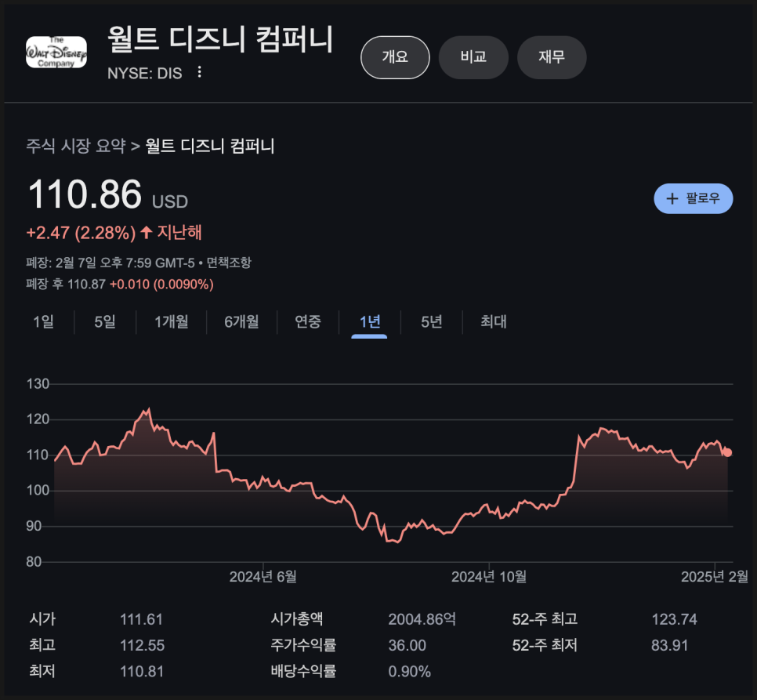This screenshot has height=700, width=757.
Task: Click the 시가총액 value 2004.86억
Action: tap(422, 619)
